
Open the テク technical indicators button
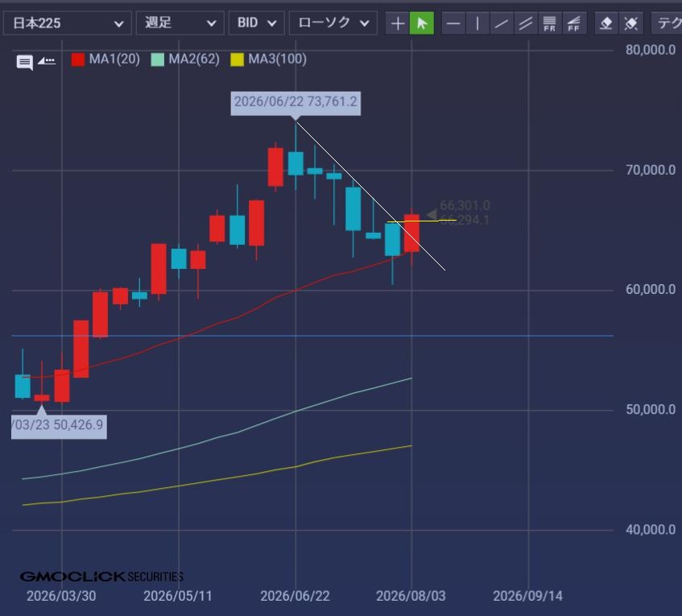pos(667,23)
